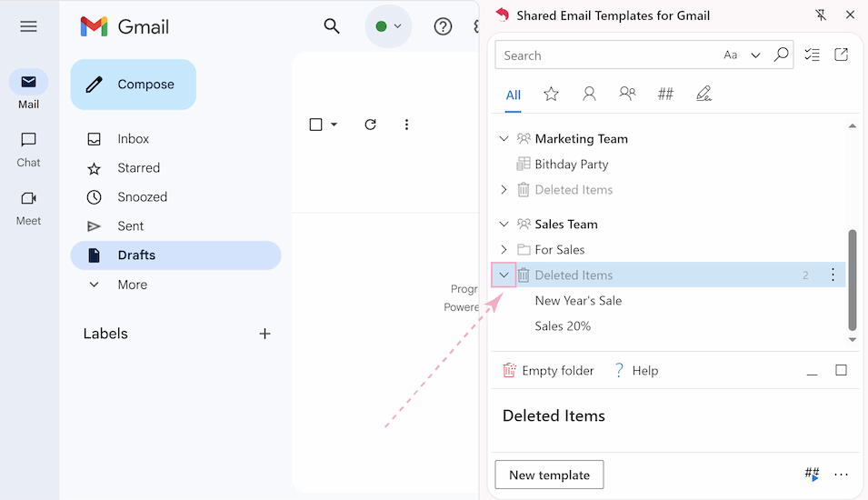Run search with the magnifier icon
This screenshot has width=868, height=500.
[x=781, y=55]
